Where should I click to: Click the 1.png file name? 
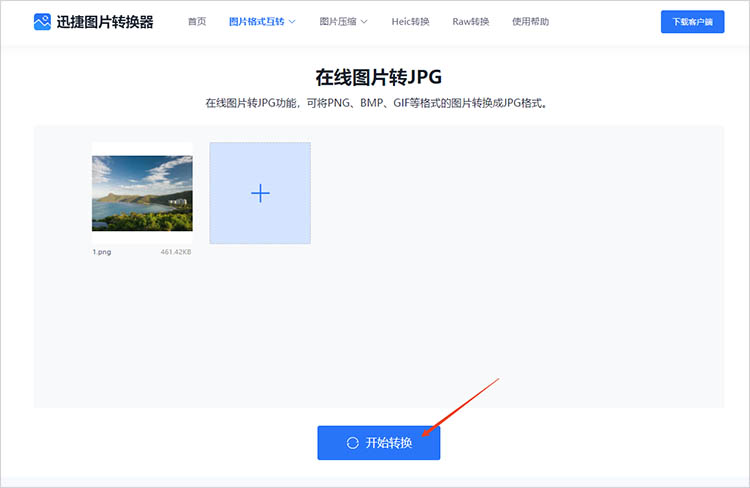click(102, 252)
